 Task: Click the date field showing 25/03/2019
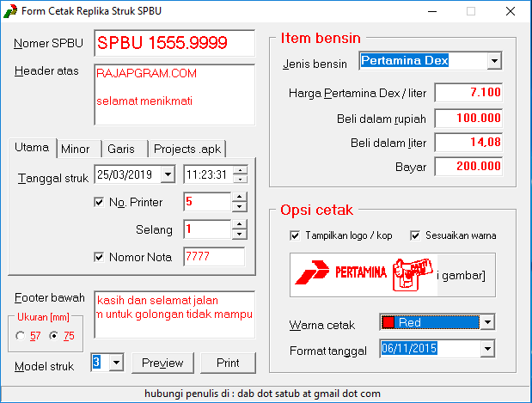point(128,174)
